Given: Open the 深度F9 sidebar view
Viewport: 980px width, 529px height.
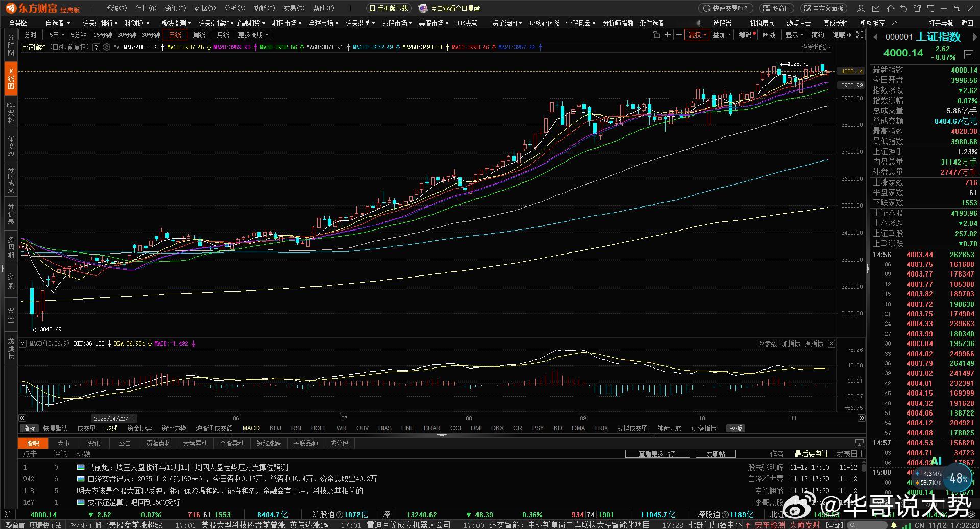Looking at the screenshot, I should pyautogui.click(x=11, y=146).
